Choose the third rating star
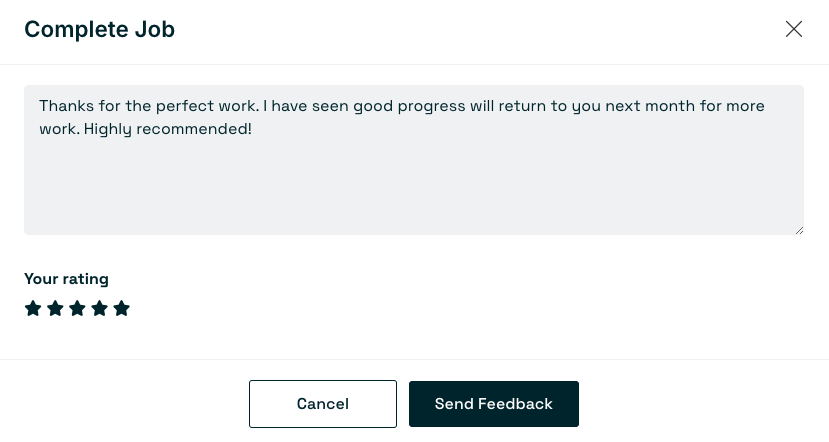The height and width of the screenshot is (442, 829). (77, 308)
